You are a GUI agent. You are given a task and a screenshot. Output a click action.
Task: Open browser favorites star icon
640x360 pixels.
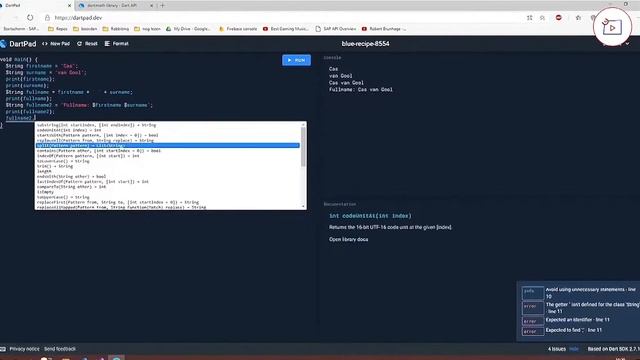(578, 18)
